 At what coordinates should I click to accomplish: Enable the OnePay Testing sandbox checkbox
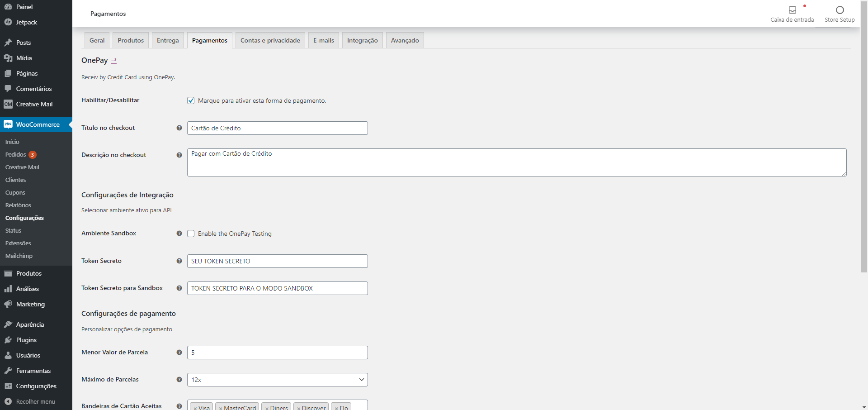191,234
